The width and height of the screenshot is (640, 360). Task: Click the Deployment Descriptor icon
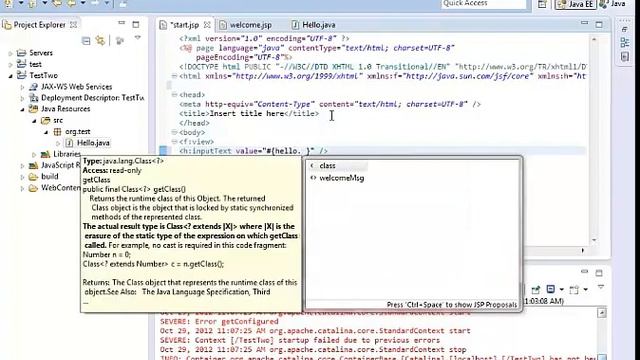coord(33,98)
